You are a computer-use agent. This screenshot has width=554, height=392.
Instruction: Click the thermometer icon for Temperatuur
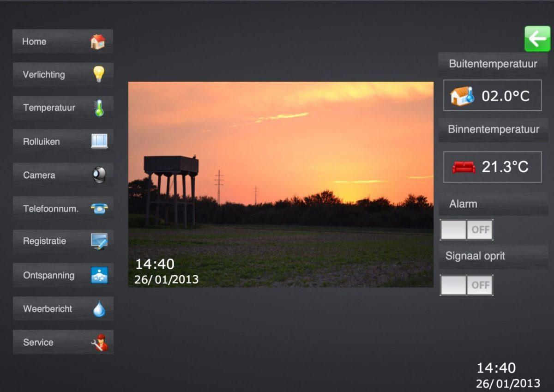point(99,108)
